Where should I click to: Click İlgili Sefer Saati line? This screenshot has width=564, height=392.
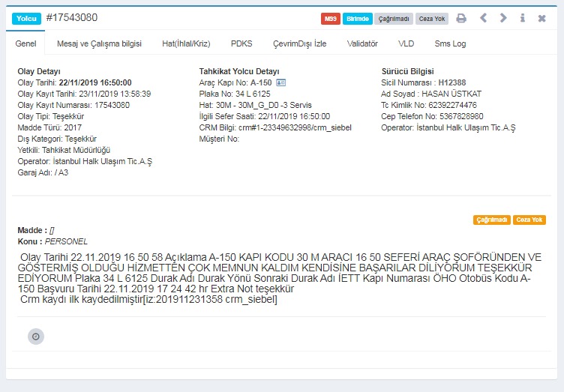(x=264, y=116)
